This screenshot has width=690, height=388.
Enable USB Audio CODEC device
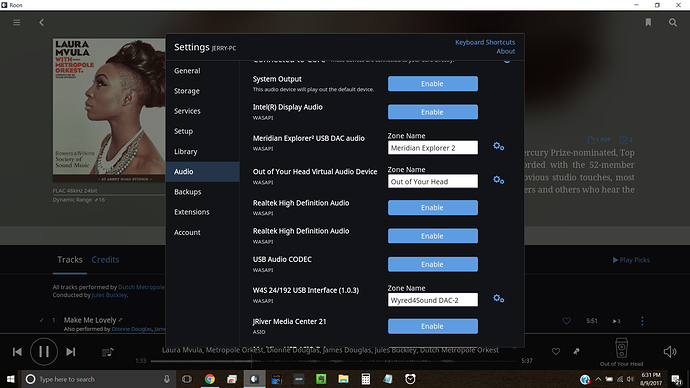433,264
